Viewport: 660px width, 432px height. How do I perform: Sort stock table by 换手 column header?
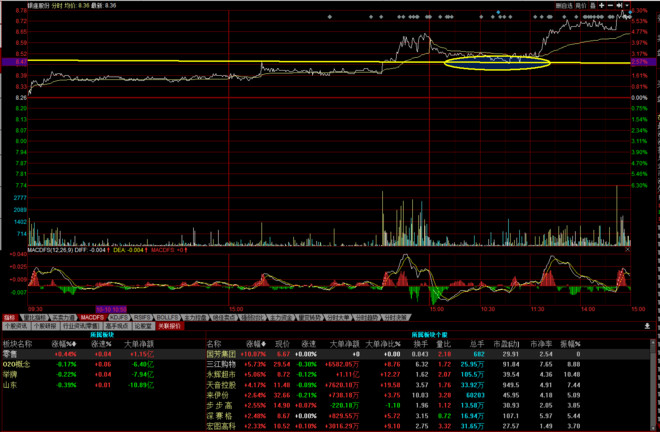coord(421,344)
